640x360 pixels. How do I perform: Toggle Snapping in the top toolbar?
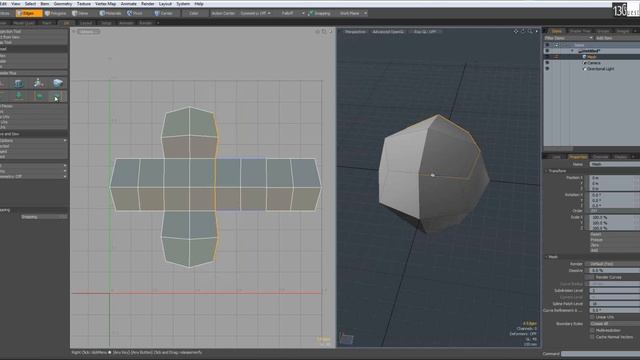319,13
